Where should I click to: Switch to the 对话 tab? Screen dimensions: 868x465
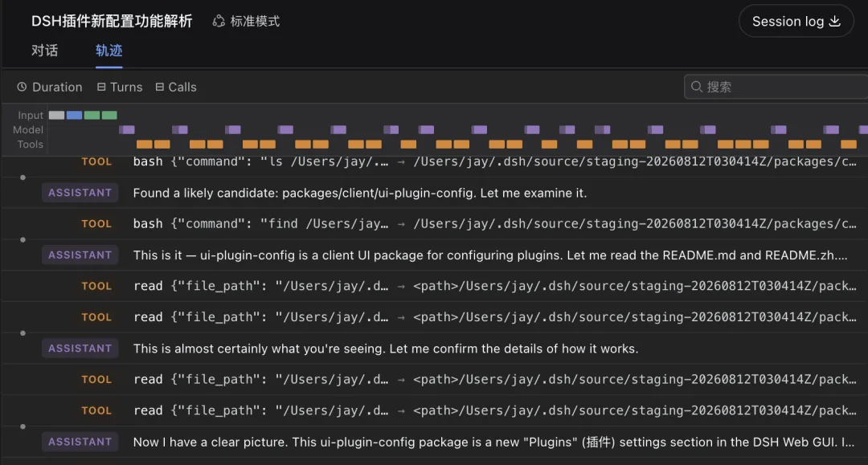pyautogui.click(x=44, y=51)
